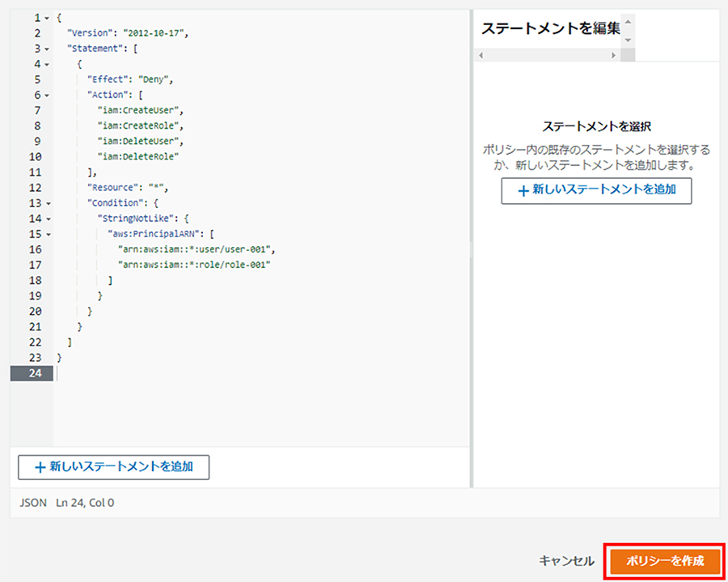Click 新しいステートメントを追加 in the right panel
The image size is (728, 582).
tap(596, 190)
